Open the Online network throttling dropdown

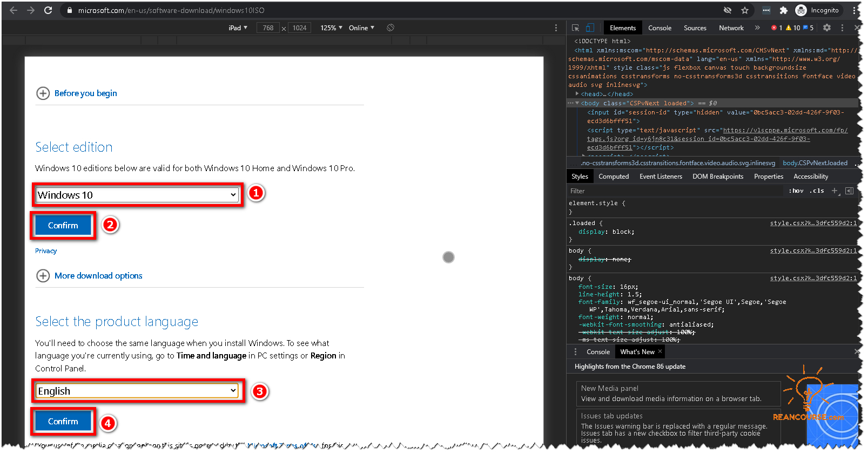tap(362, 28)
